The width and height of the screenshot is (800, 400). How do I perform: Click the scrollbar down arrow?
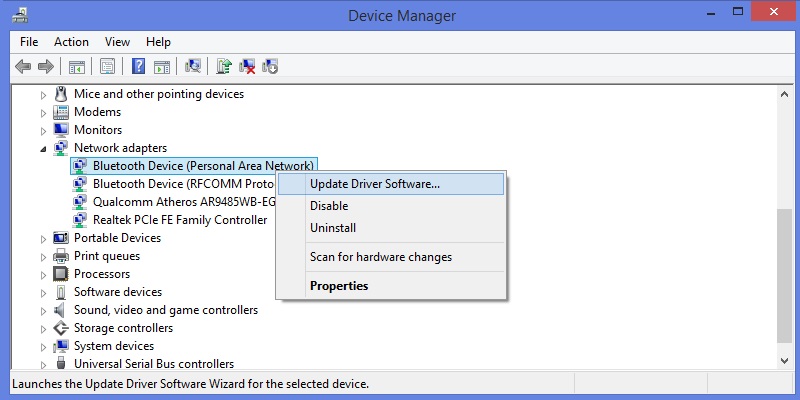coord(785,361)
